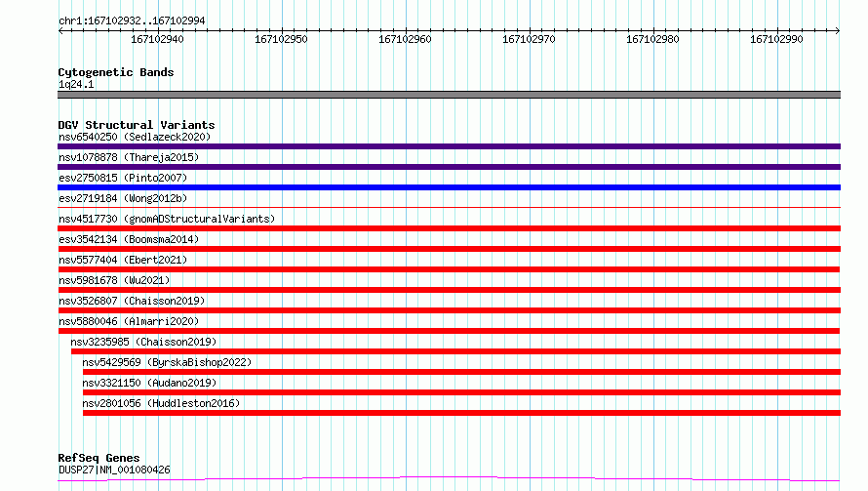Click ruler position 167102950
The width and height of the screenshot is (868, 491).
[x=281, y=39]
